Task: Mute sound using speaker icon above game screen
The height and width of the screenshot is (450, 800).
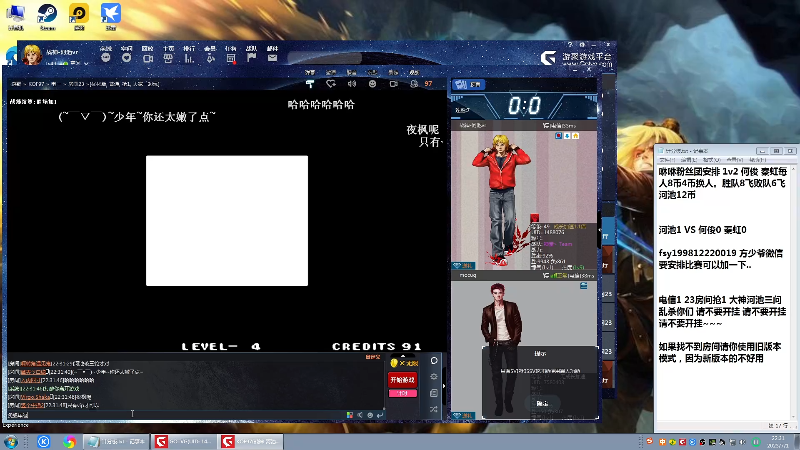Action: (x=352, y=84)
